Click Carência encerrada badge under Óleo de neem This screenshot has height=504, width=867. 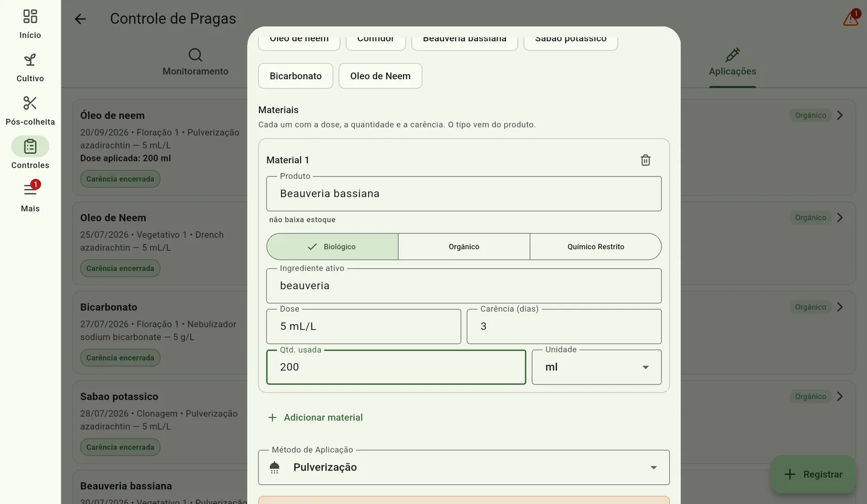coord(120,179)
